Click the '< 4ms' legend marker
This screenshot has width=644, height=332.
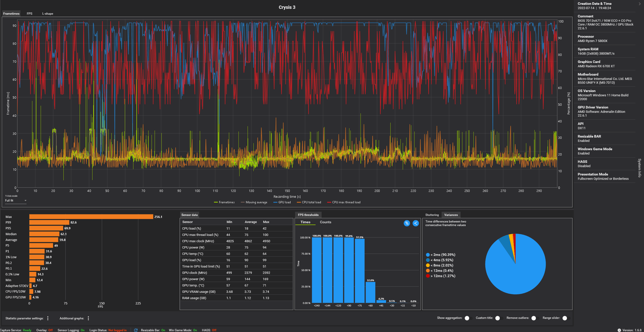pyautogui.click(x=428, y=260)
